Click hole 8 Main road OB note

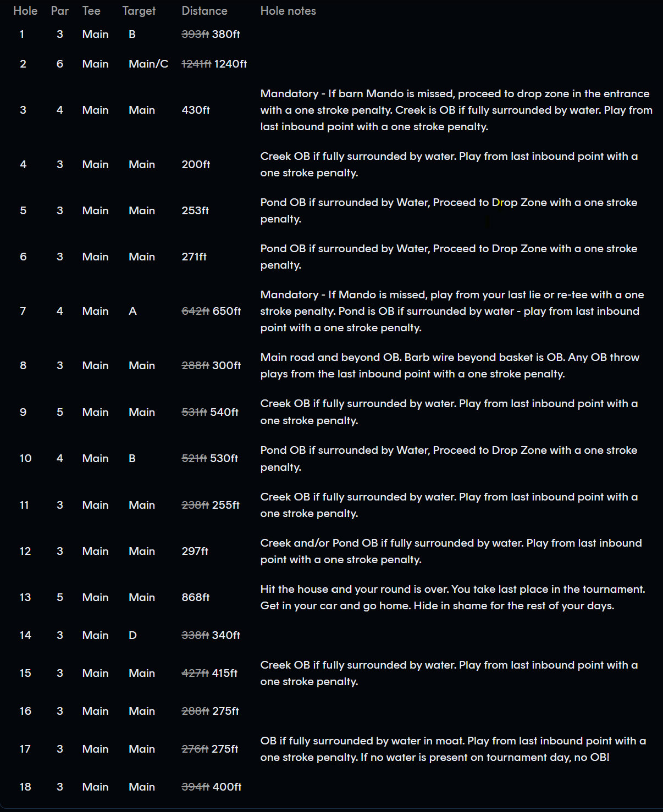tap(450, 365)
